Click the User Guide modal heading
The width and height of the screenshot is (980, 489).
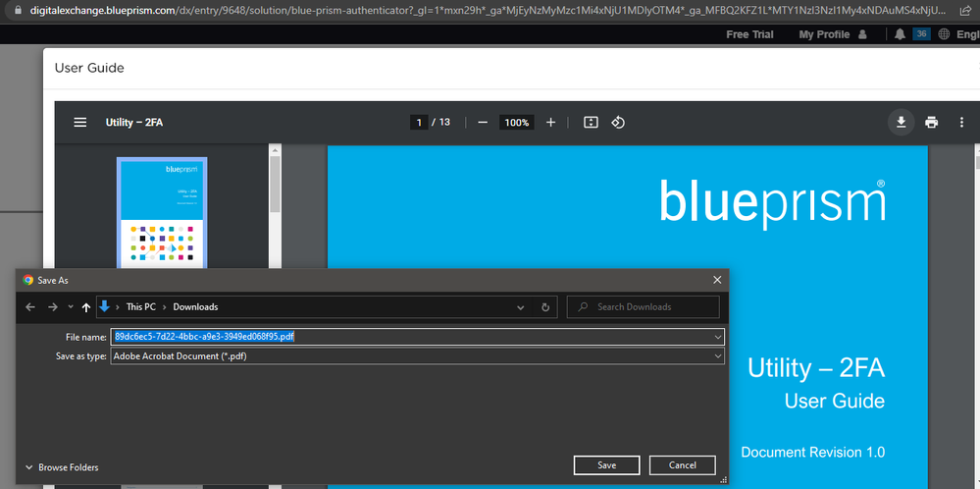(89, 68)
